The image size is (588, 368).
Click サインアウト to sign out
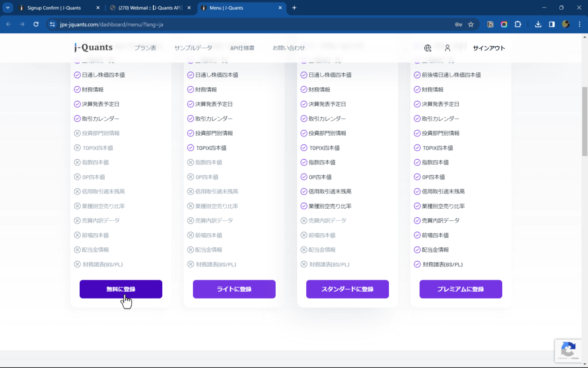[488, 48]
